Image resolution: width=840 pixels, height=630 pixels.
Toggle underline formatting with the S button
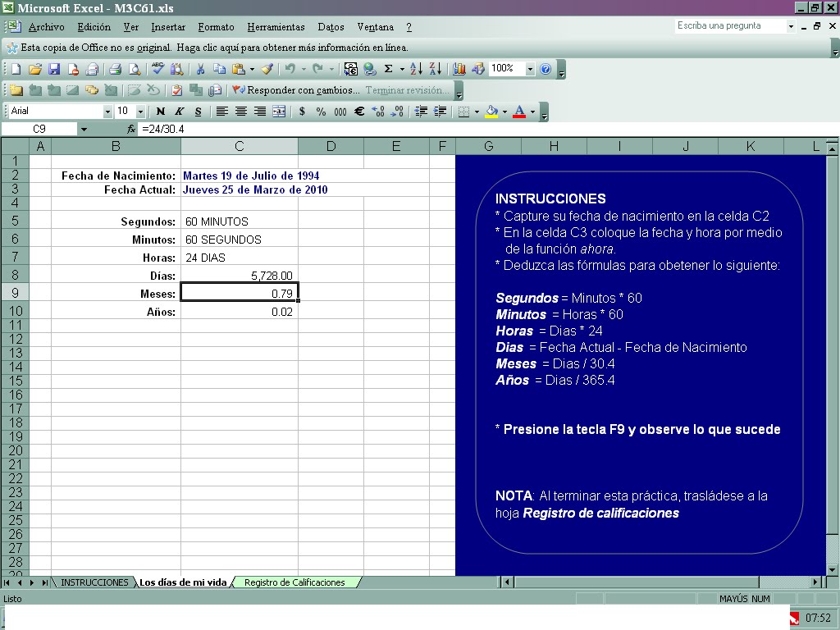pos(197,112)
